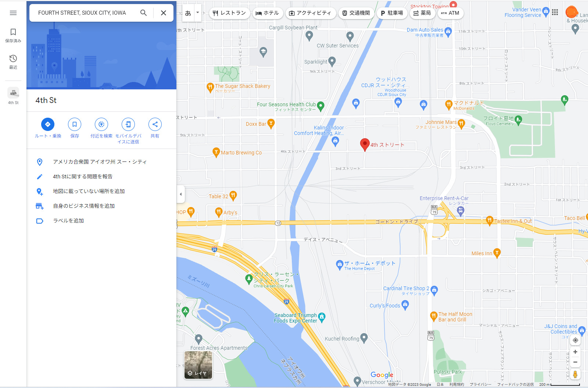
Task: Add a label via ラベルを追加
Action: point(101,221)
